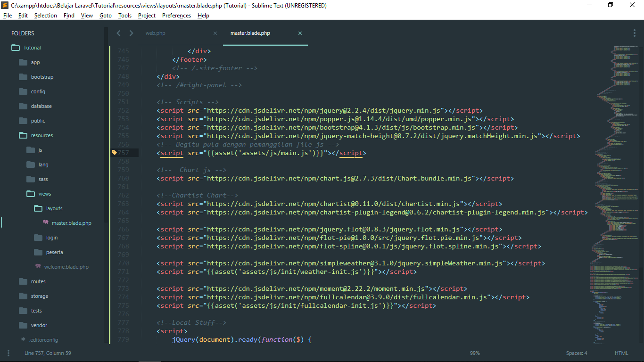Open the Selection menu
644x362 pixels.
pyautogui.click(x=46, y=16)
